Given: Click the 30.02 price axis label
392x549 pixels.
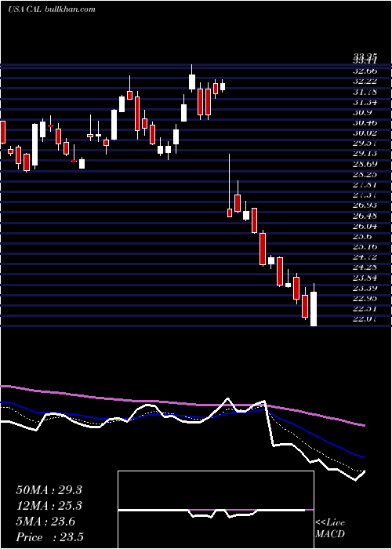Looking at the screenshot, I should pyautogui.click(x=365, y=133).
